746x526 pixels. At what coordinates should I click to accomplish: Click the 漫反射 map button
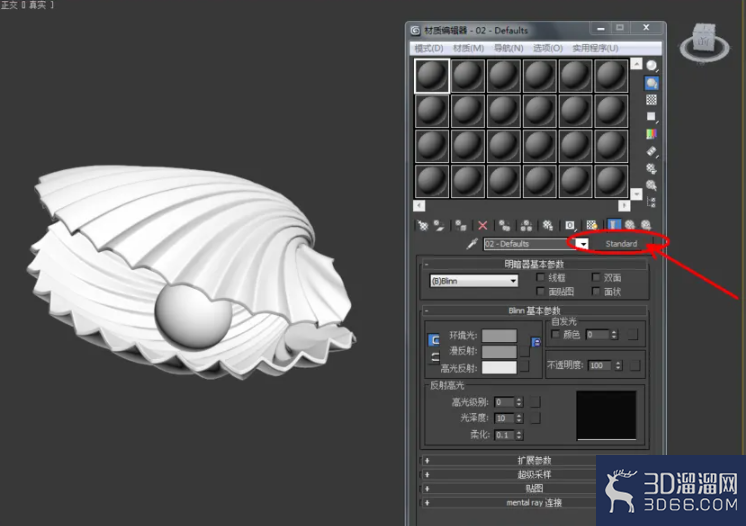click(525, 351)
